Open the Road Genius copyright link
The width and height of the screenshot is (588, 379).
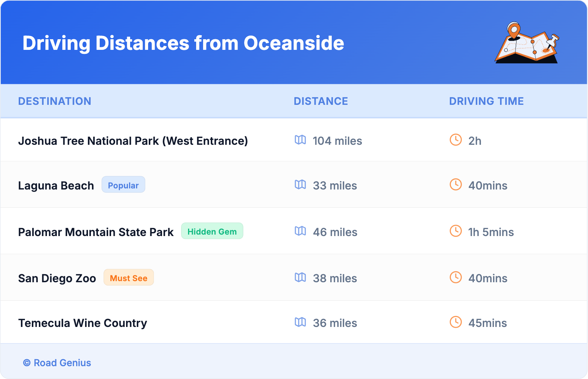pyautogui.click(x=57, y=363)
